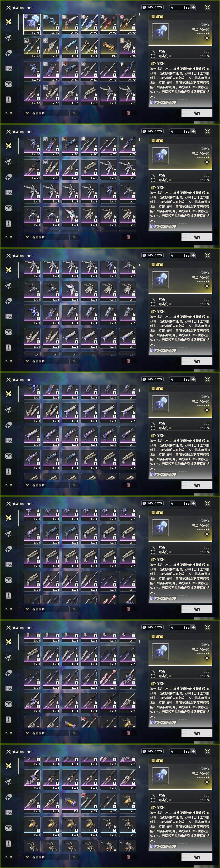This screenshot has height=868, width=220.
Task: Select the highlighted Lv. 90 jellyfish weapon thumbnail
Action: (32, 24)
